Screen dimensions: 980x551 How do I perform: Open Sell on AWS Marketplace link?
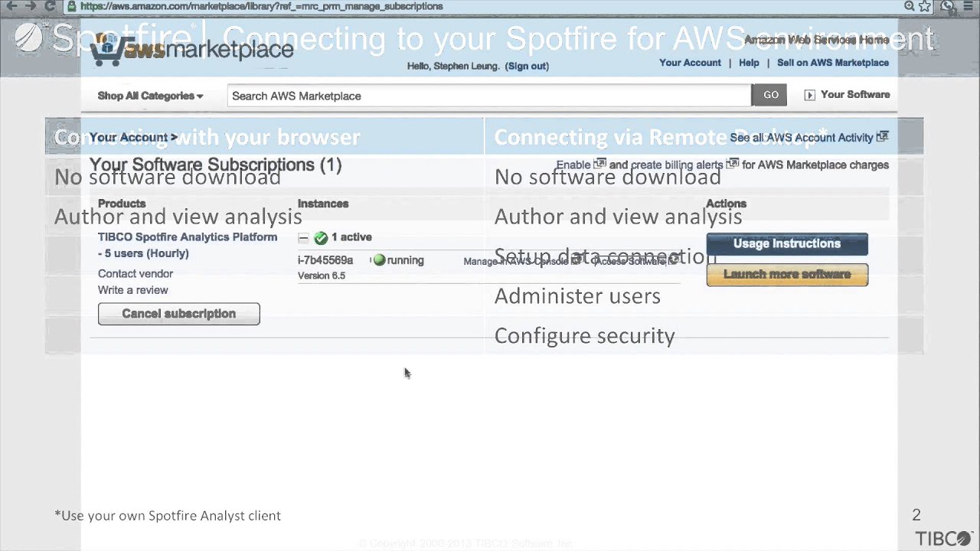(833, 63)
